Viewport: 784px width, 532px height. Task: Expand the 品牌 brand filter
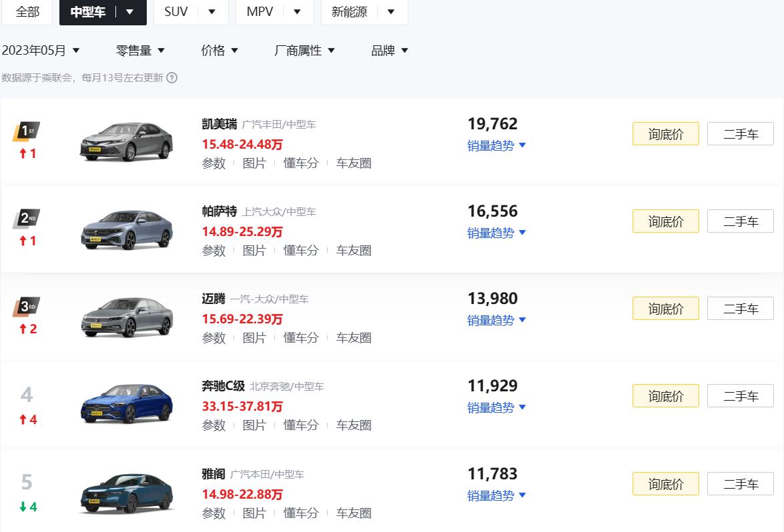coord(390,51)
